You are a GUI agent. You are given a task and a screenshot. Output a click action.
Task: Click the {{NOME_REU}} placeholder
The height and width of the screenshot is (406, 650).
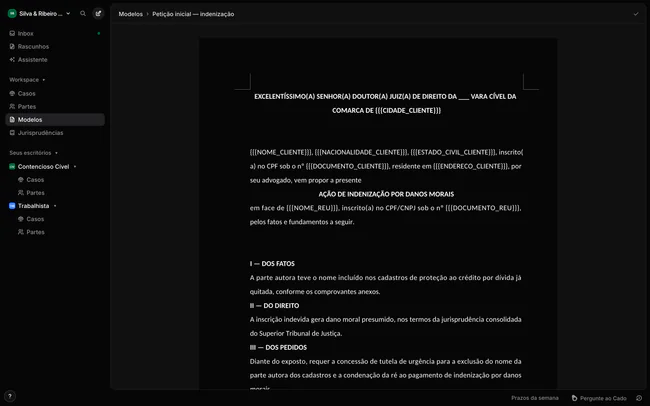pyautogui.click(x=313, y=208)
